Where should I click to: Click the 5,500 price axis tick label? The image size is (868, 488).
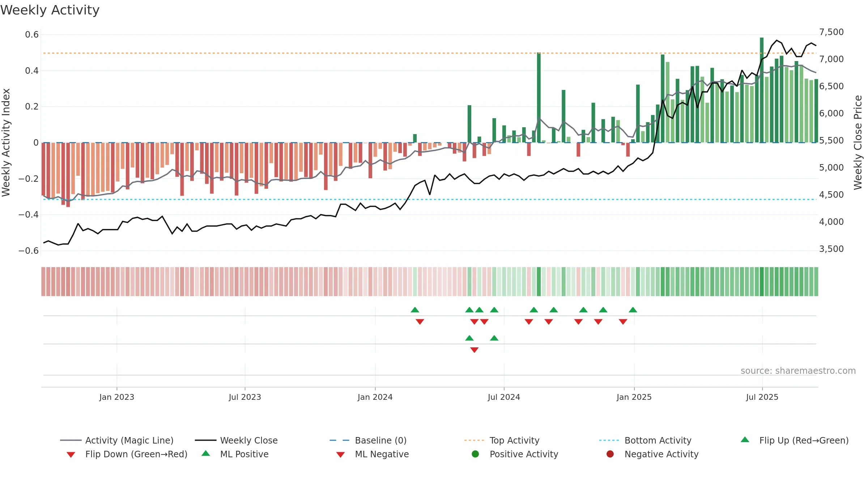831,140
